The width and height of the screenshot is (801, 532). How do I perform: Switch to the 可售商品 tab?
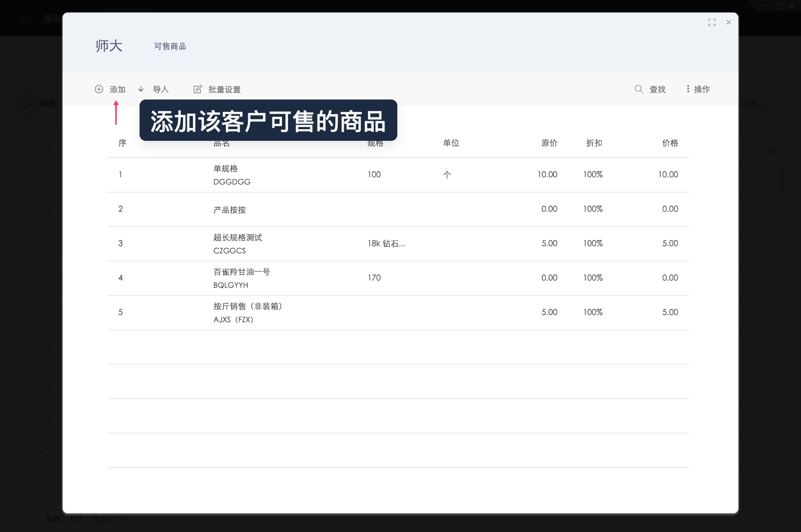tap(170, 46)
